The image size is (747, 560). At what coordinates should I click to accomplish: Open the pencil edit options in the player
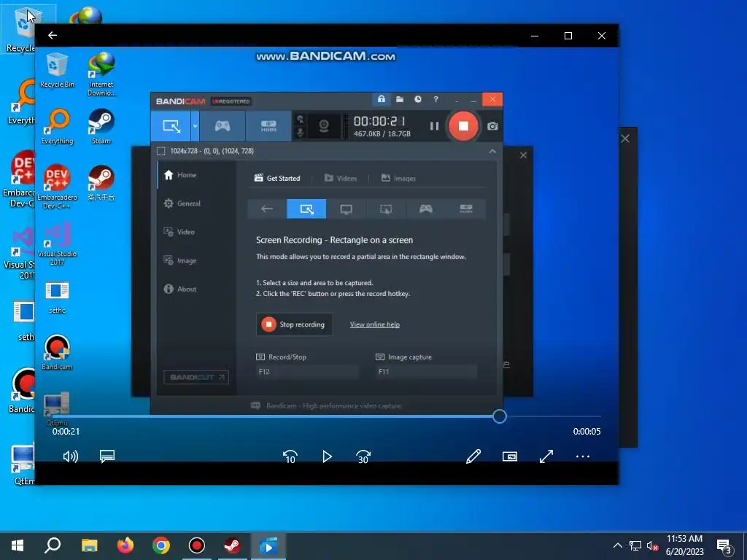473,456
